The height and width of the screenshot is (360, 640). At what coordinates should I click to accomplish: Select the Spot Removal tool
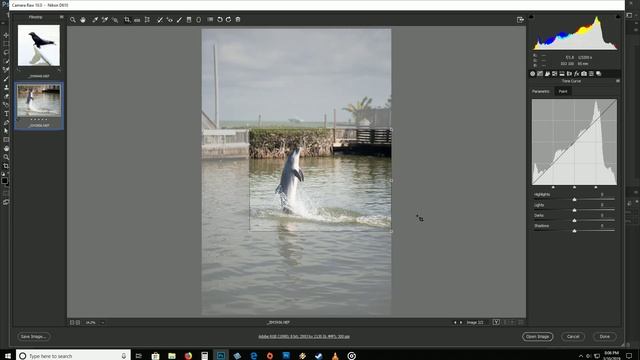160,20
